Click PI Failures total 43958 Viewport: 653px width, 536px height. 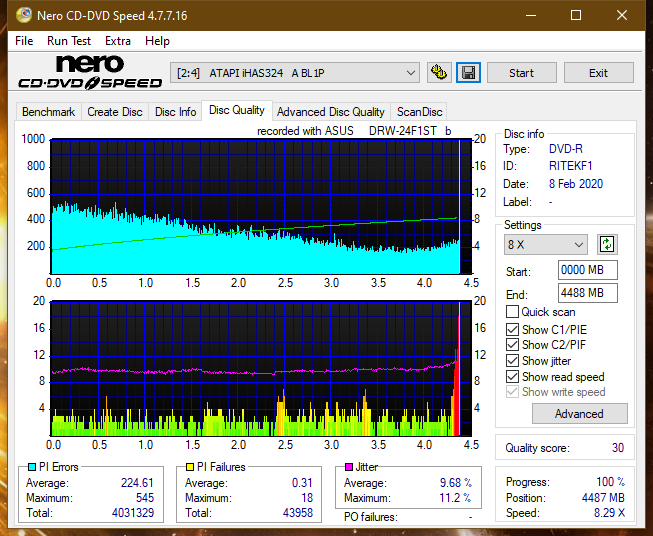click(298, 513)
